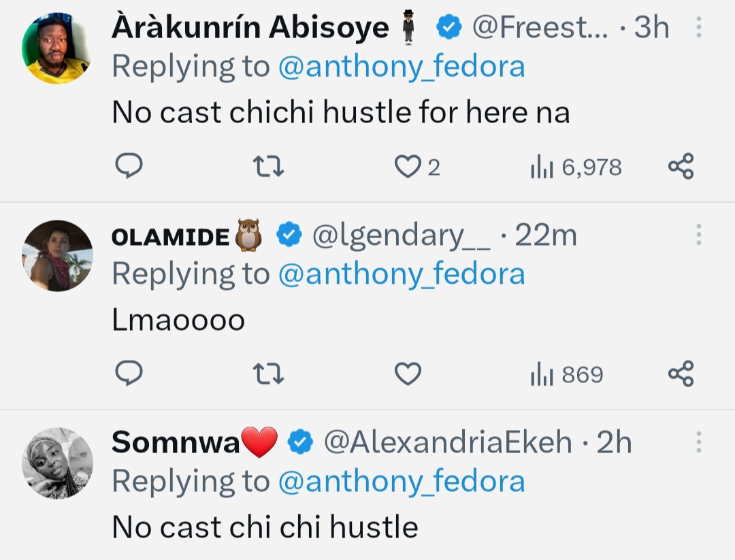Image resolution: width=735 pixels, height=560 pixels.
Task: Open Somnwa's profile avatar
Action: click(57, 463)
